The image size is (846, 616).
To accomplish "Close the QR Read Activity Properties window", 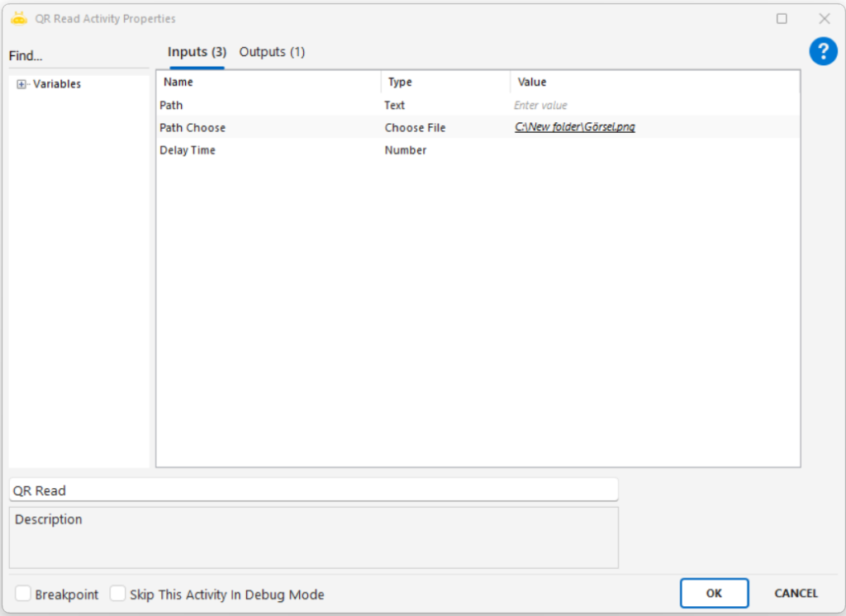I will 824,18.
